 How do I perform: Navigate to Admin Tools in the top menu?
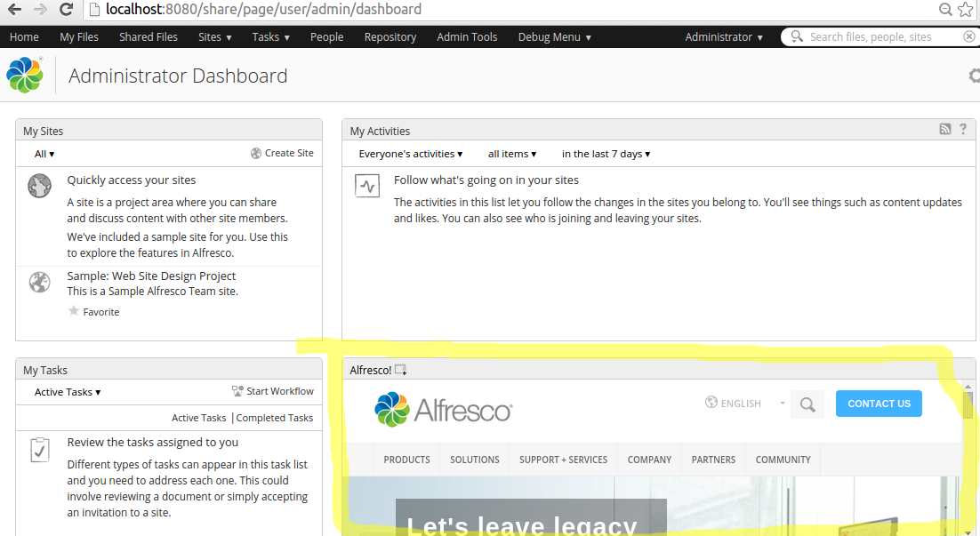coord(467,36)
